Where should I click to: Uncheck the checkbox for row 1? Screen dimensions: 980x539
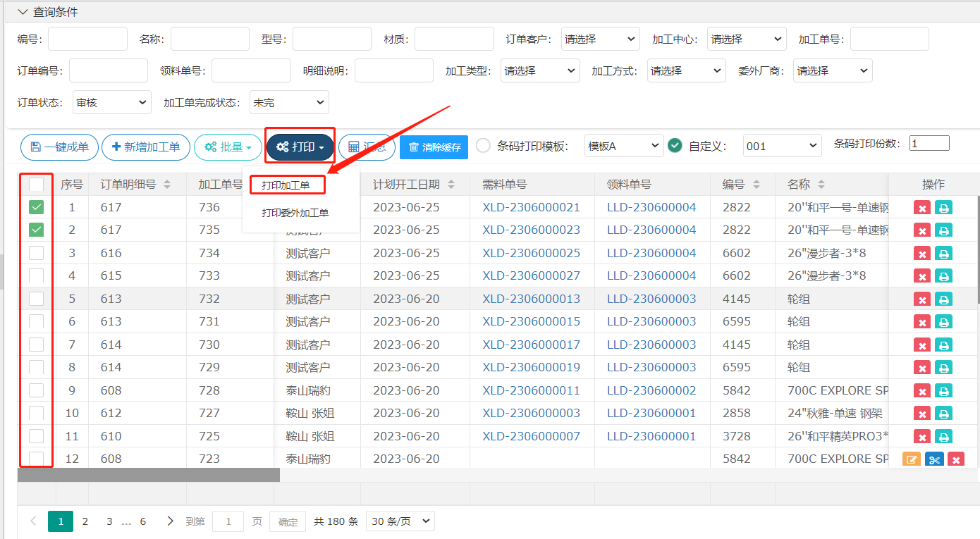(x=37, y=207)
